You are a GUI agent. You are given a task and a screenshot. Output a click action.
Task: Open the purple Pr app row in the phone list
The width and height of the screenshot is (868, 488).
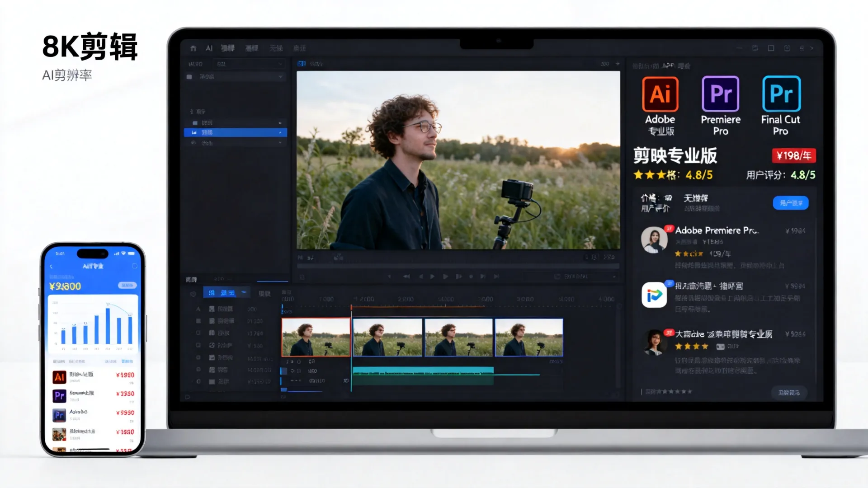point(94,396)
